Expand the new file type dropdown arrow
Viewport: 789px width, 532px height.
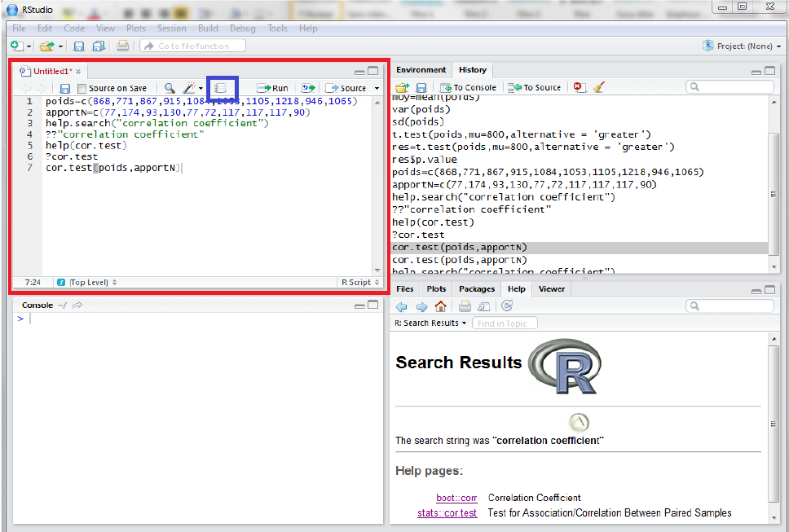click(29, 46)
